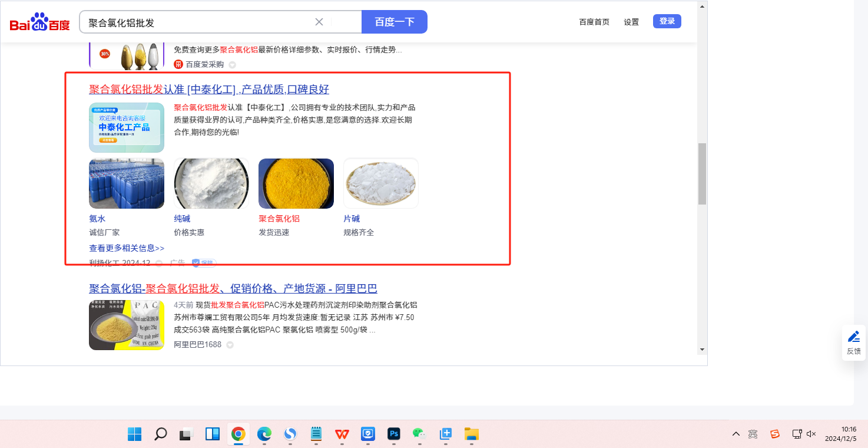
Task: Click the 氨水 blue barrels image
Action: point(127,183)
